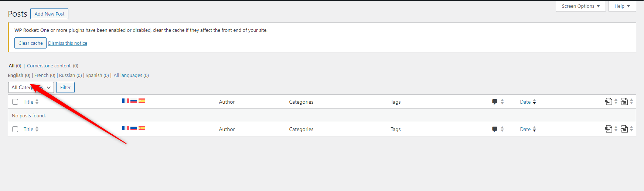The image size is (644, 191).
Task: Apply the Filter button
Action: 65,87
